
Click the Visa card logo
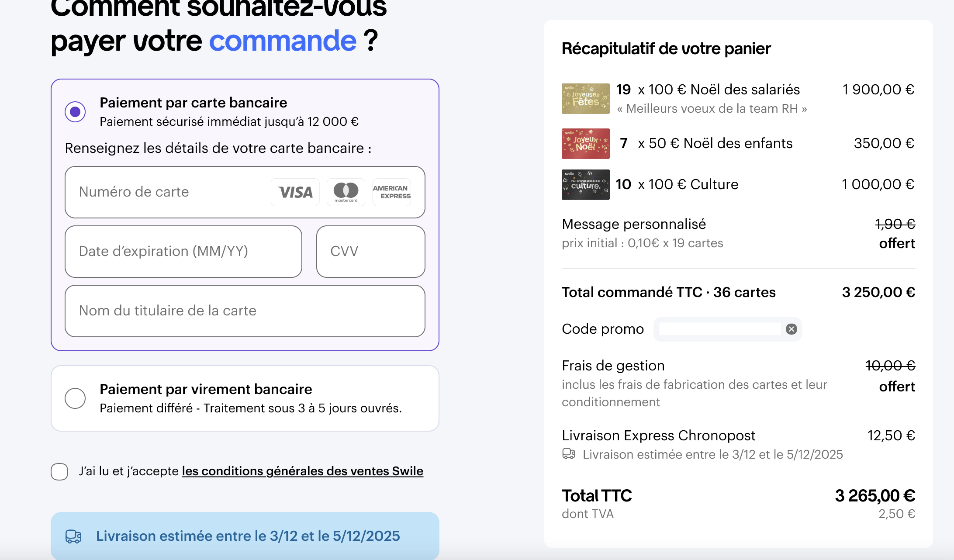(295, 192)
